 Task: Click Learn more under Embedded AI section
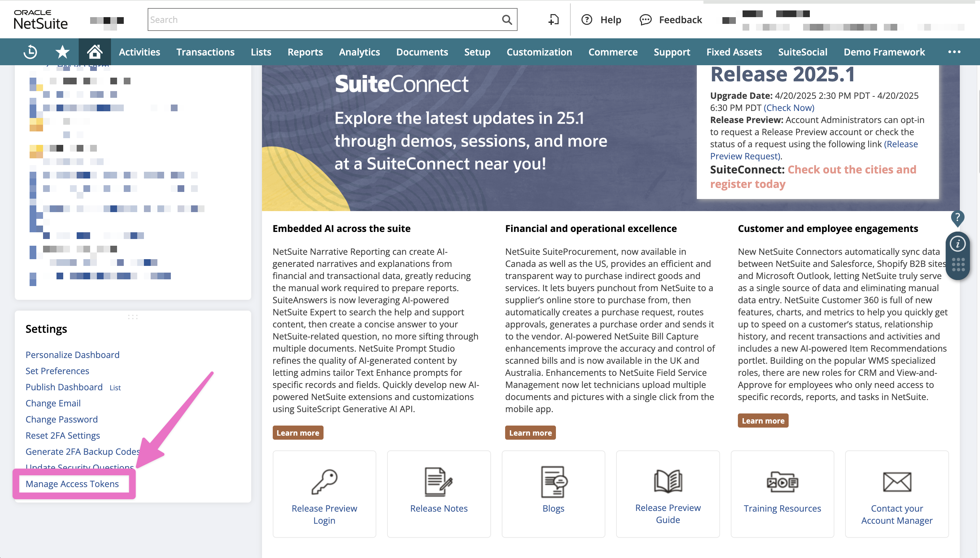tap(298, 432)
